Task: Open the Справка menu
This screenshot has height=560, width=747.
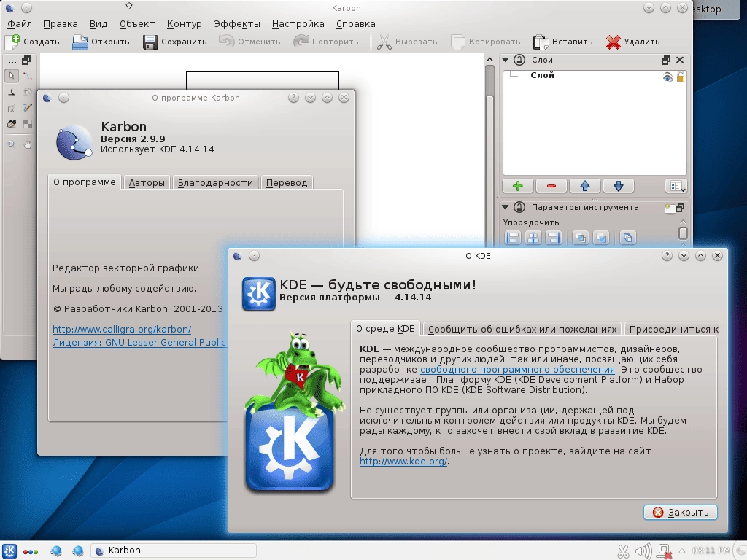Action: [356, 24]
